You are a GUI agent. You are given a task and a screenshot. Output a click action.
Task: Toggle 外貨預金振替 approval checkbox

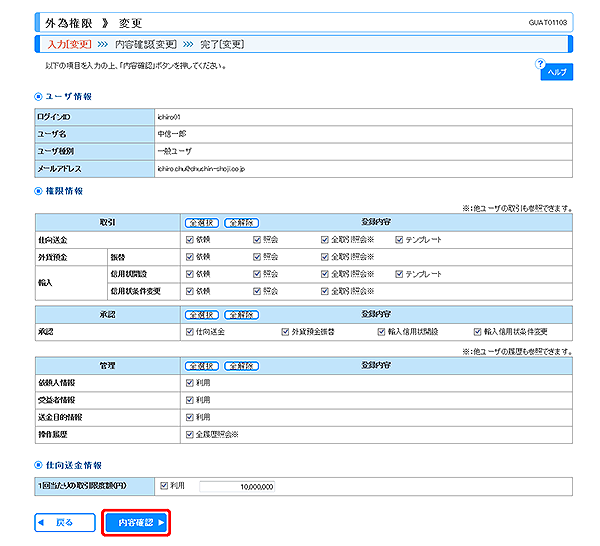coord(285,332)
